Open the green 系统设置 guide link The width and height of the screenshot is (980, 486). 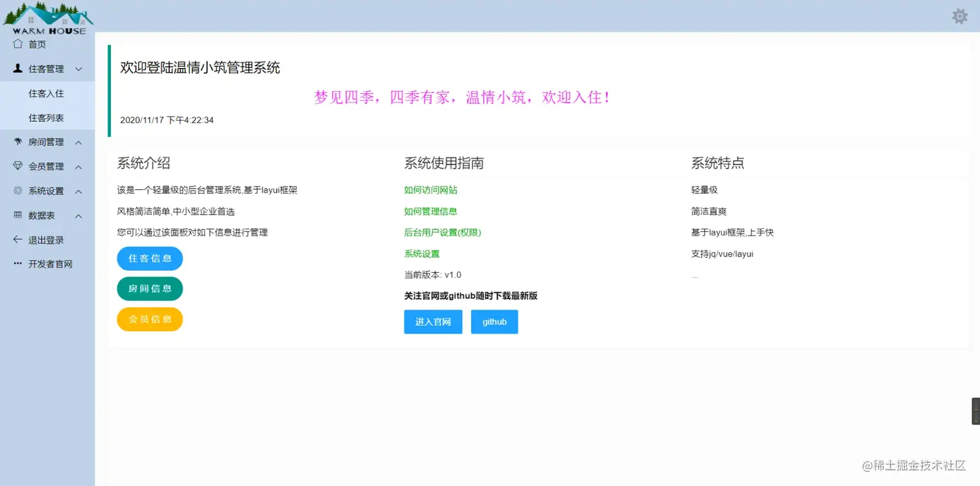coord(422,253)
